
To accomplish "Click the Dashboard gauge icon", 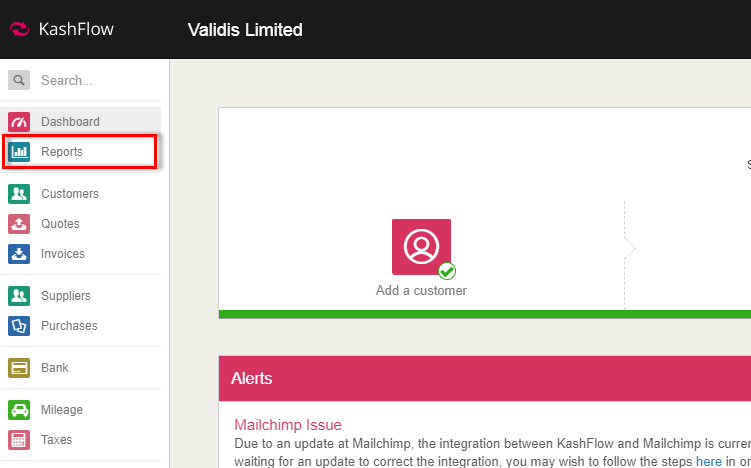I will (x=19, y=122).
